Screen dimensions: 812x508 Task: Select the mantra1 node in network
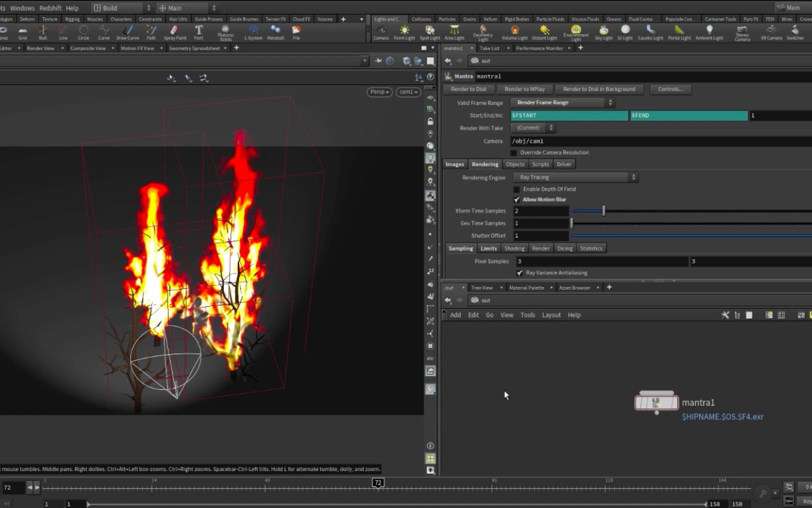[657, 402]
